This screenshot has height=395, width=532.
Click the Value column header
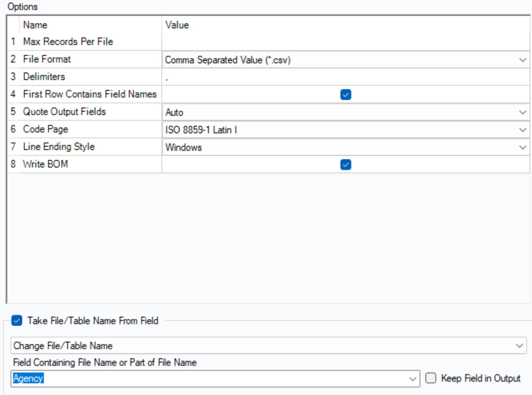(177, 25)
